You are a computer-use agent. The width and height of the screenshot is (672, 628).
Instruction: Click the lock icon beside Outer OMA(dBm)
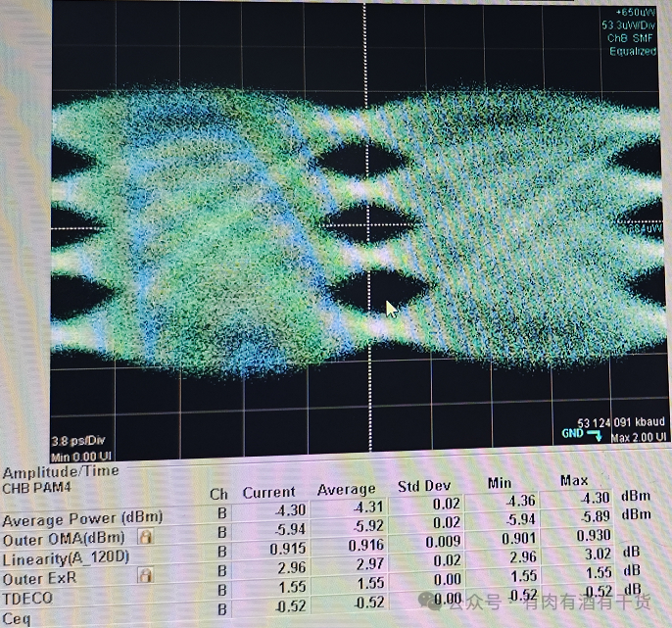pos(146,536)
